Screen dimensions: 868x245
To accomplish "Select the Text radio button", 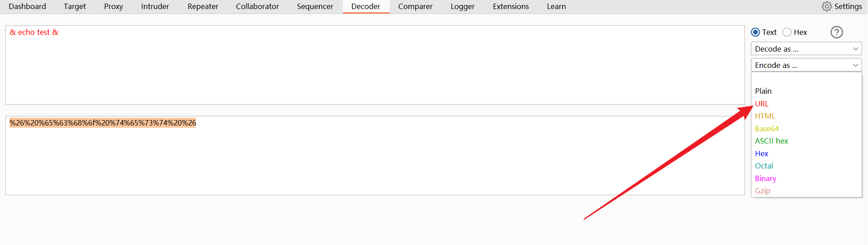I will click(x=755, y=32).
